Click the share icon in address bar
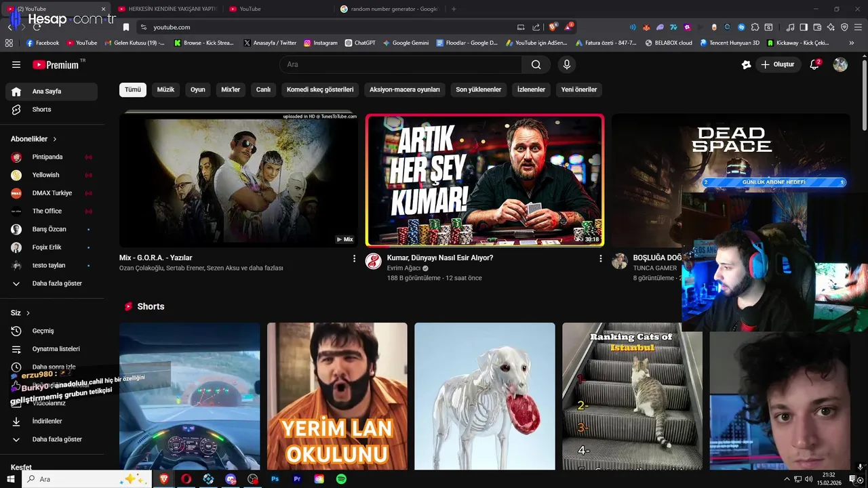 click(x=536, y=27)
